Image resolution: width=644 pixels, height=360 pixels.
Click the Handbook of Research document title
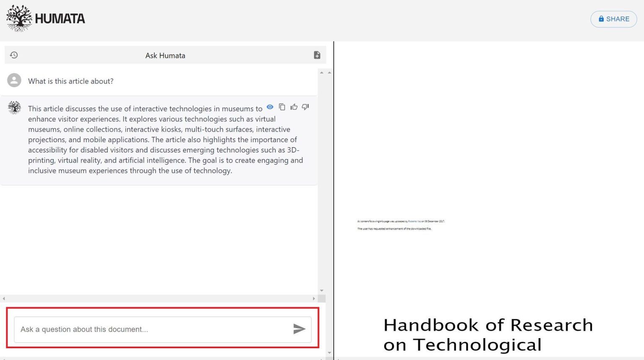[488, 334]
